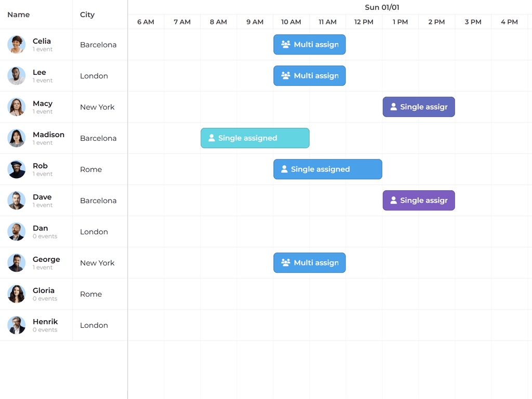Viewport: 532px width, 399px height.
Task: Sort by the City column header
Action: point(87,15)
